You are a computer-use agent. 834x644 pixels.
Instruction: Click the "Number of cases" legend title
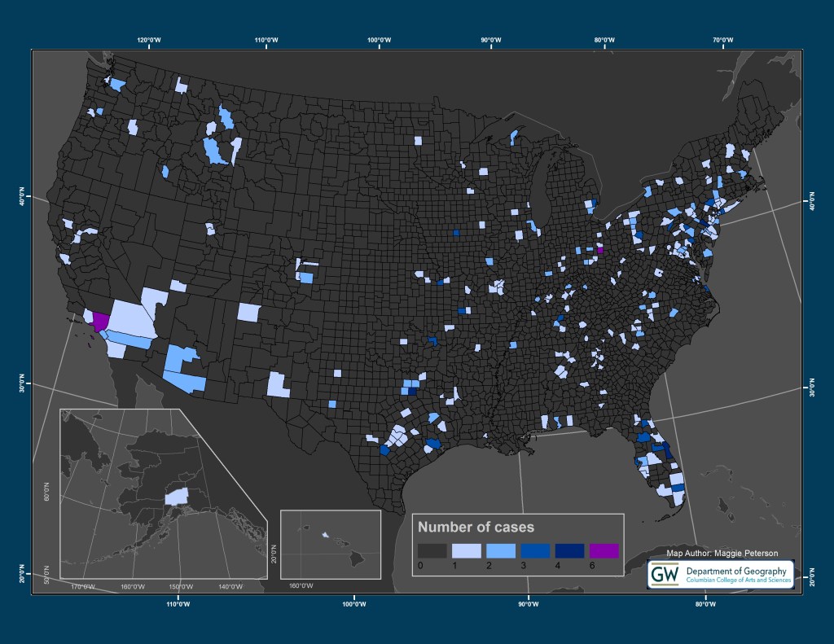coord(476,527)
